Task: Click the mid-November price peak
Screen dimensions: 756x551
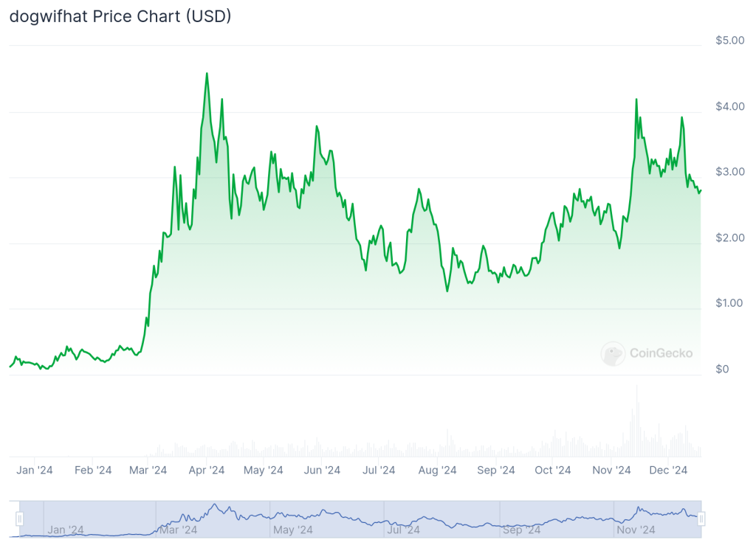Action: click(x=636, y=100)
